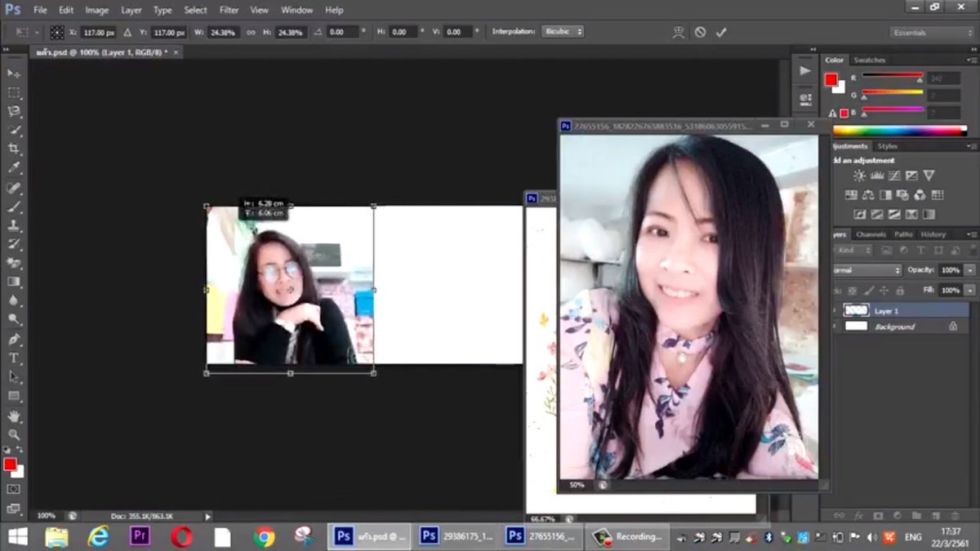Select the Eraser tool
The image size is (980, 551).
(14, 262)
